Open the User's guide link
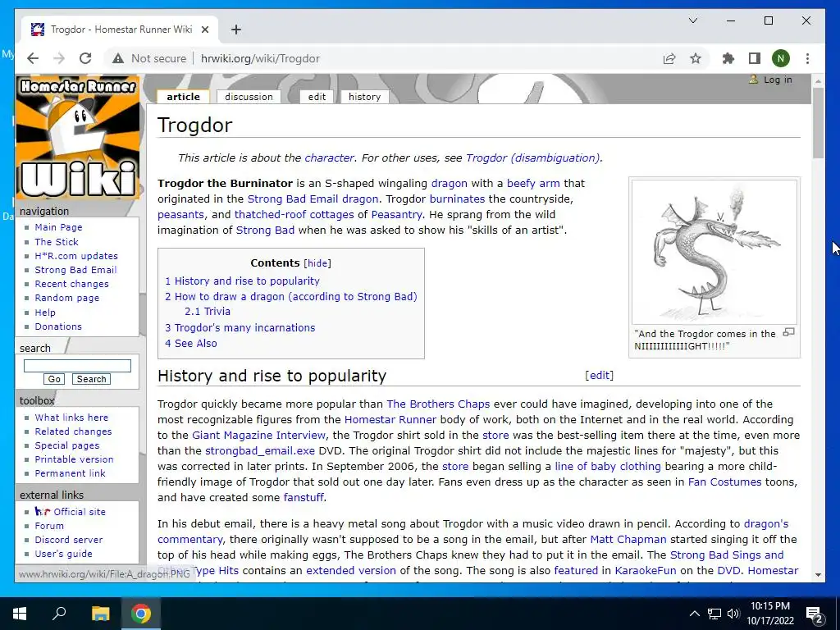The width and height of the screenshot is (840, 630). point(63,554)
